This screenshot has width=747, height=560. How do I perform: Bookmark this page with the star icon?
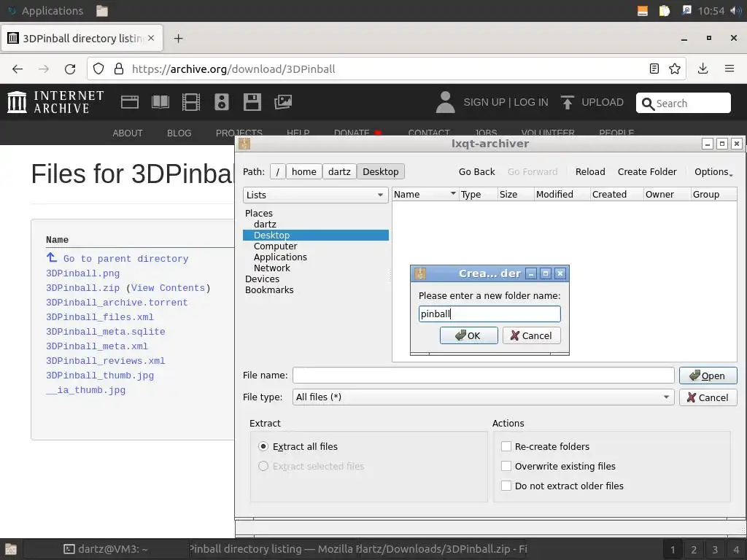[x=675, y=69]
